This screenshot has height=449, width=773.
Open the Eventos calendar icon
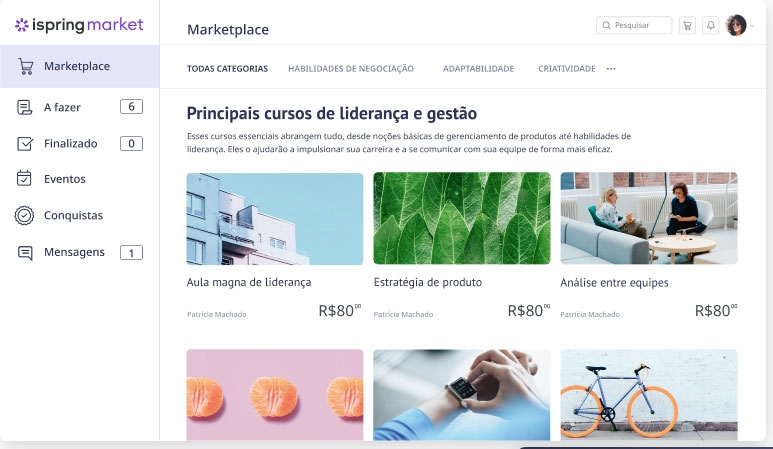click(24, 178)
